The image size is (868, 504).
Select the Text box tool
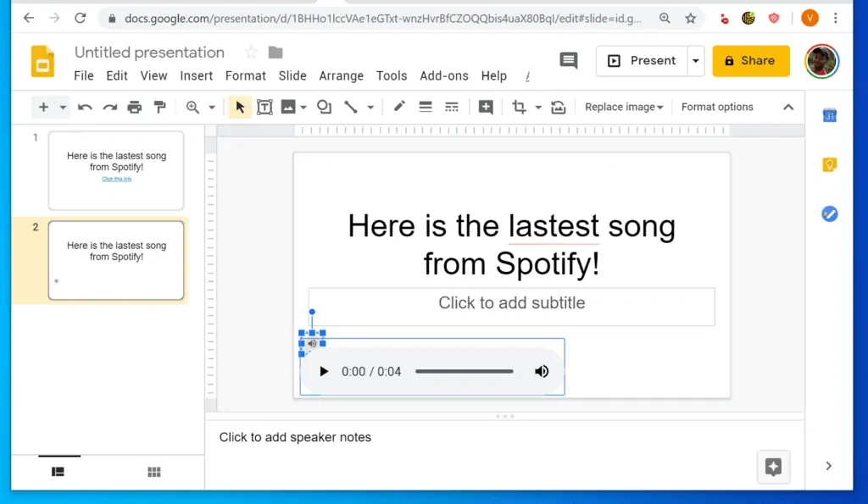(x=264, y=107)
